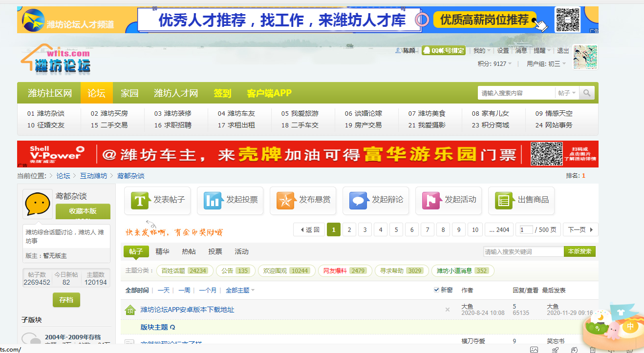644x353 pixels.
Task: Switch to the 热帖 tab
Action: 189,251
